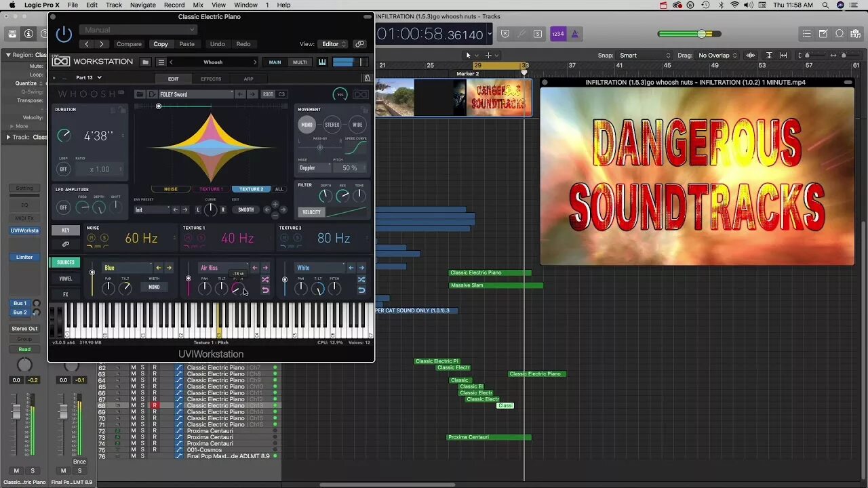The image size is (868, 488).
Task: Click the Paste button in plugin header
Action: click(186, 44)
